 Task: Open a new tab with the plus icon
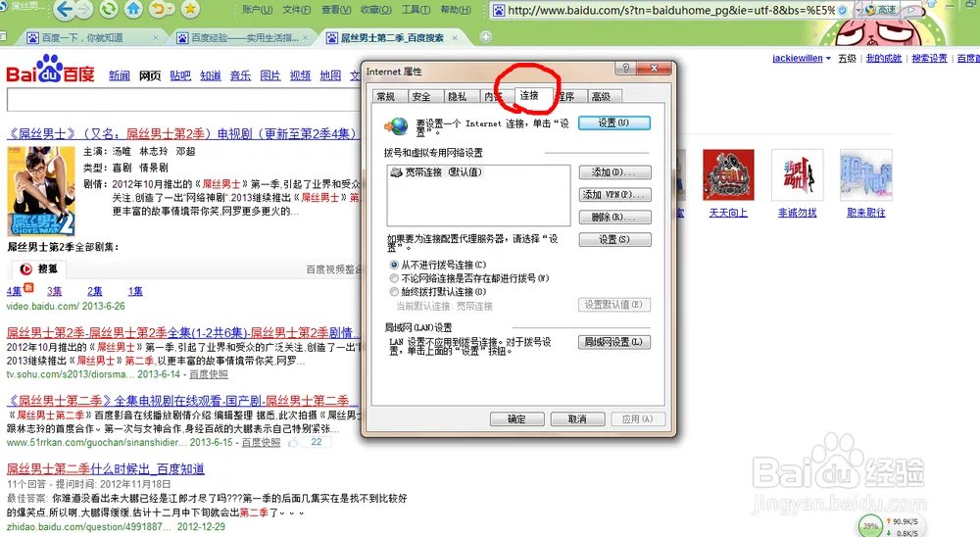pos(486,37)
